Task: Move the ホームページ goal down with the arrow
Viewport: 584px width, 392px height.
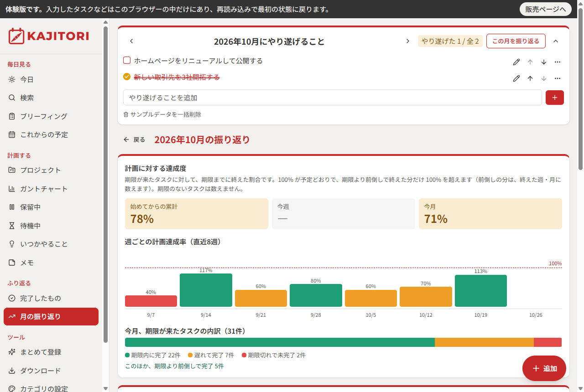Action: (544, 62)
